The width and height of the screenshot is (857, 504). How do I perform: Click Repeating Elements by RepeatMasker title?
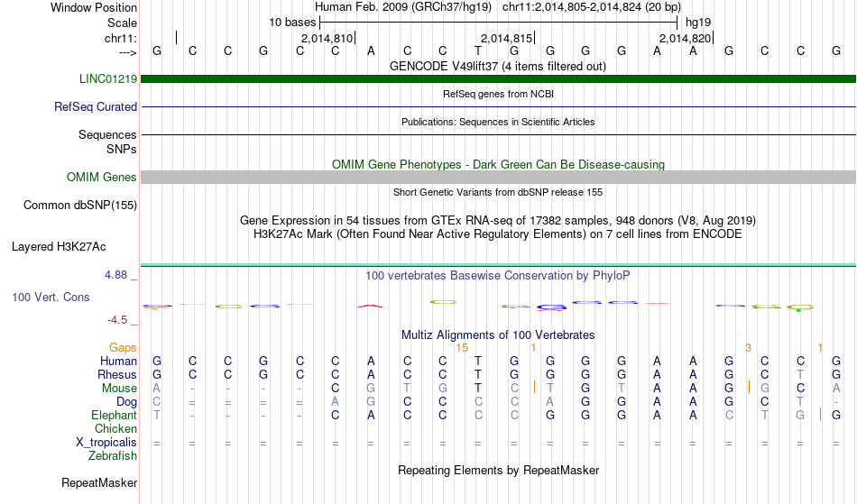(499, 470)
